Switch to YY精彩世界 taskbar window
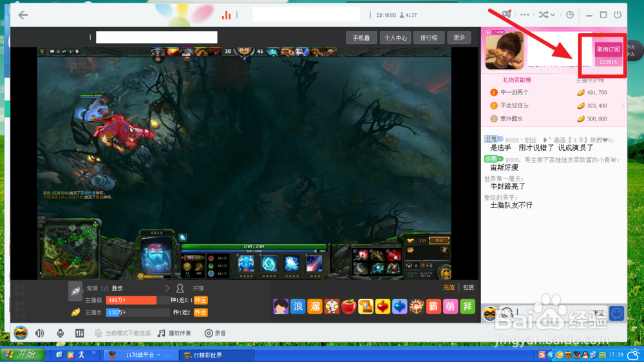Viewport: 644px width, 362px height. pos(216,355)
